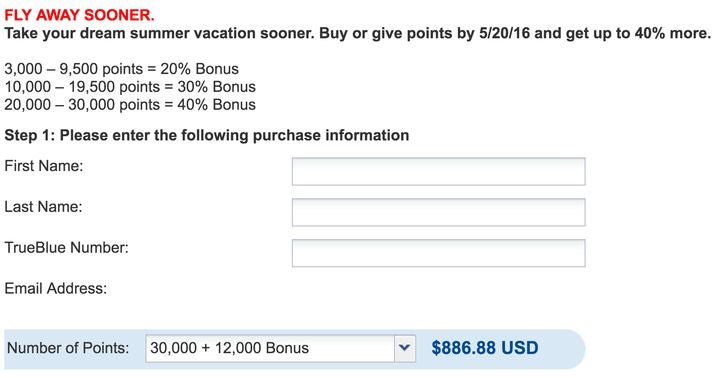This screenshot has height=377, width=720.
Task: Click the 'Last Name:' label
Action: coord(44,207)
